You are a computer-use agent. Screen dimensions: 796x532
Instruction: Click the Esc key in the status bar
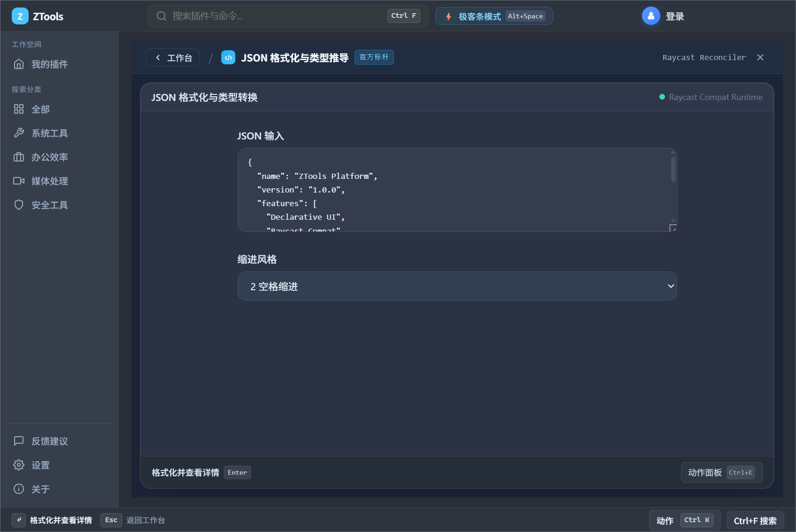click(x=111, y=520)
